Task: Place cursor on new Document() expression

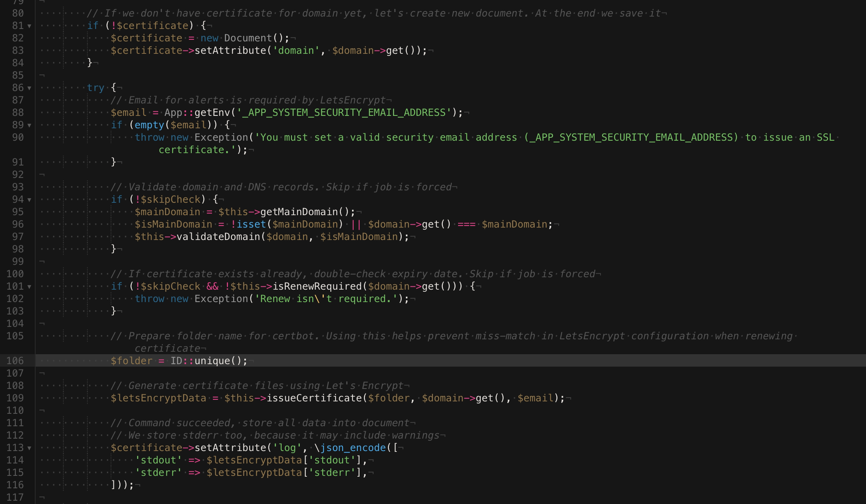Action: coord(244,38)
